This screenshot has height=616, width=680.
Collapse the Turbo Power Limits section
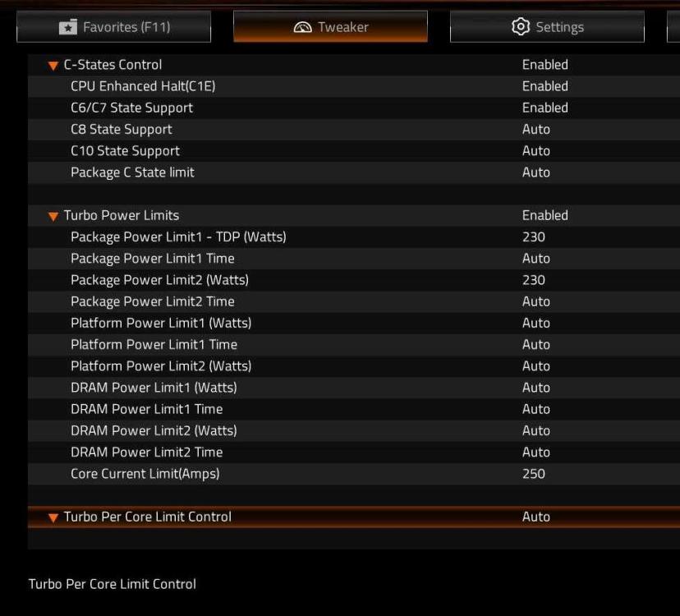[53, 216]
